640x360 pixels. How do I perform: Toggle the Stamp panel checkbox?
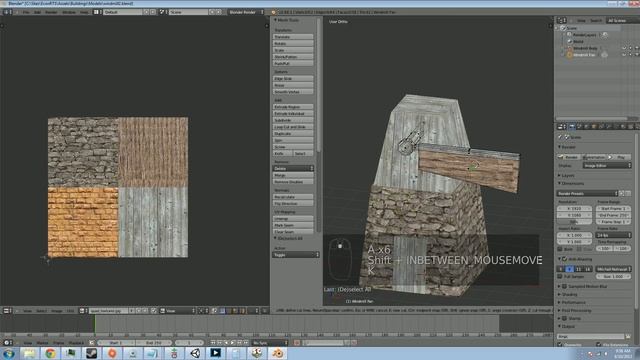565,318
